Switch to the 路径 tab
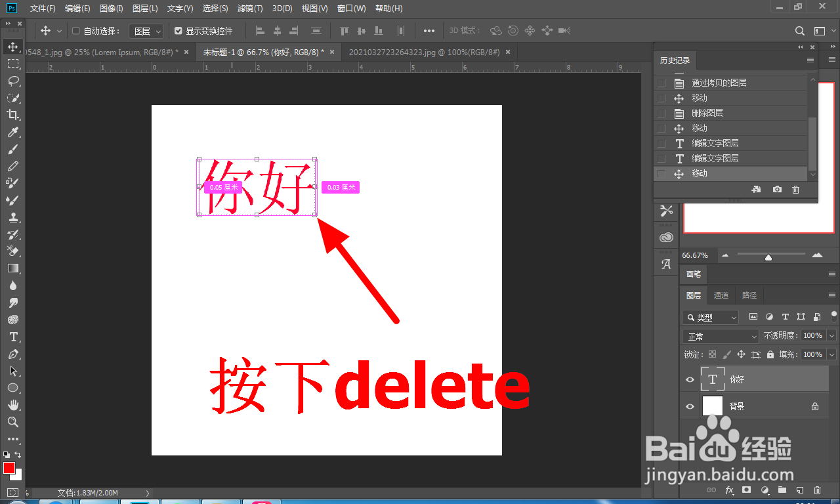Viewport: 840px width, 504px height. tap(749, 295)
